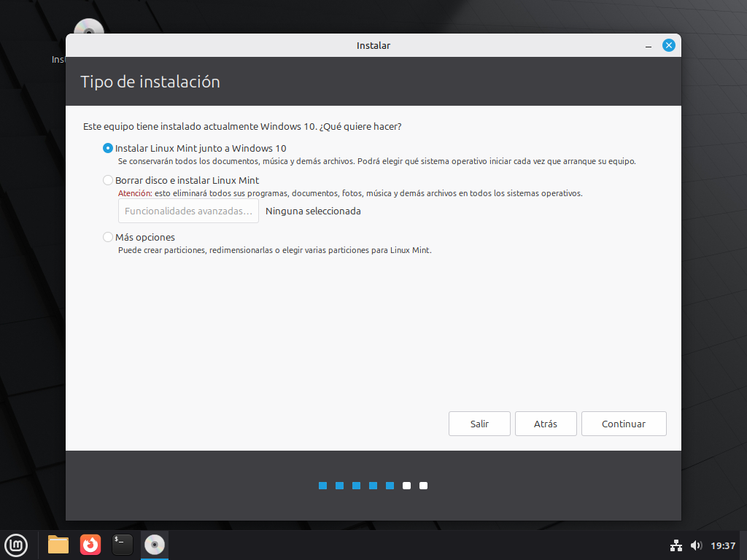Go back with the Atrás button
The width and height of the screenshot is (747, 560).
(546, 424)
